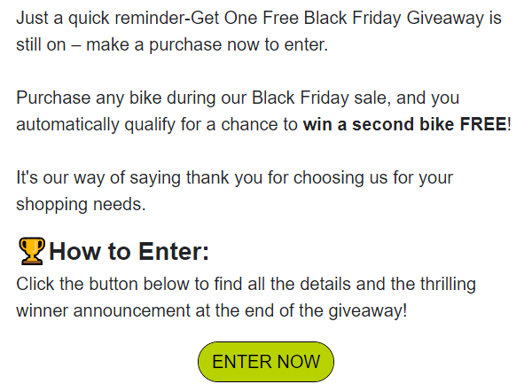Click 'thank you' in the third paragraph
This screenshot has width=532, height=392.
(224, 177)
